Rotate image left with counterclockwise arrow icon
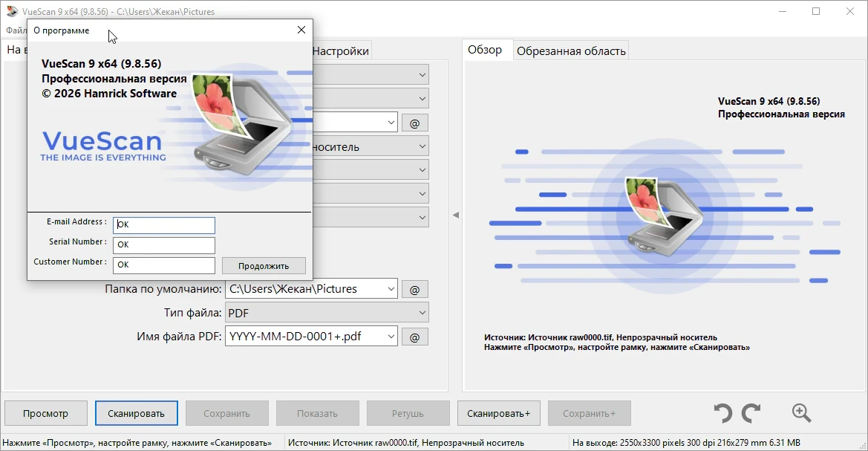The image size is (868, 451). [723, 413]
